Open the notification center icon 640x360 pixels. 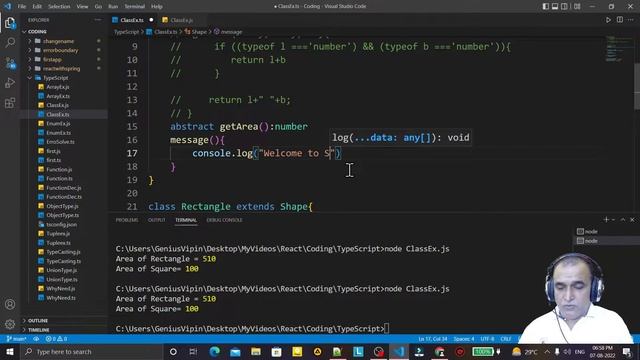(627, 351)
